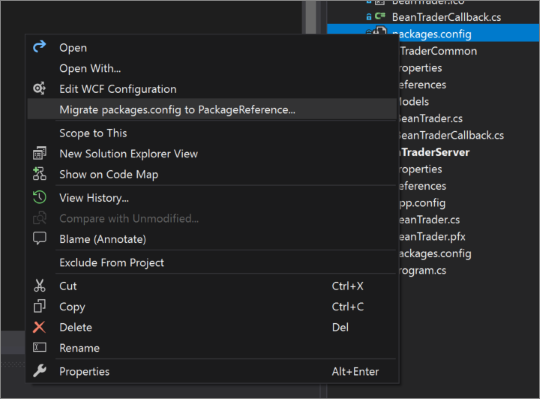The height and width of the screenshot is (399, 540).
Task: Click the lock icon beside BeanTraderCallback.cs
Action: 368,17
